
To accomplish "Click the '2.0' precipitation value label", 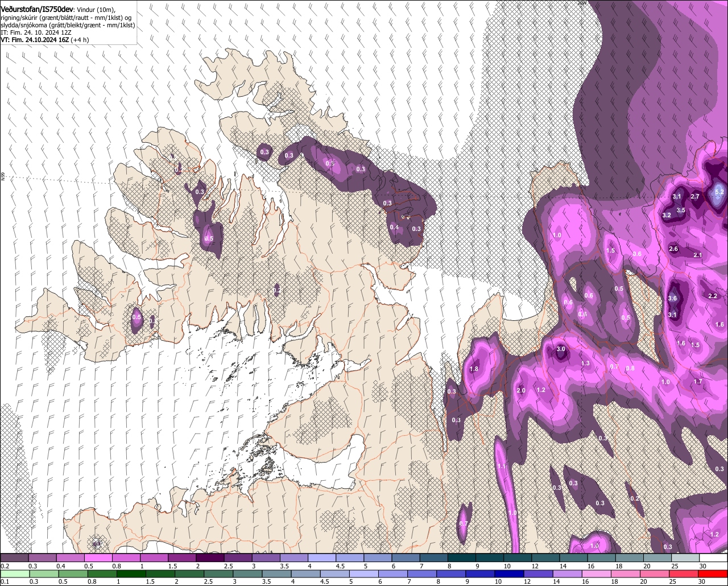I will (x=521, y=391).
